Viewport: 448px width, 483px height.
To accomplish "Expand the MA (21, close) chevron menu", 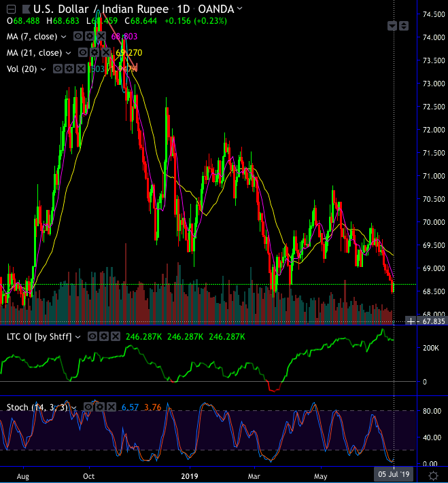I will click(x=69, y=53).
